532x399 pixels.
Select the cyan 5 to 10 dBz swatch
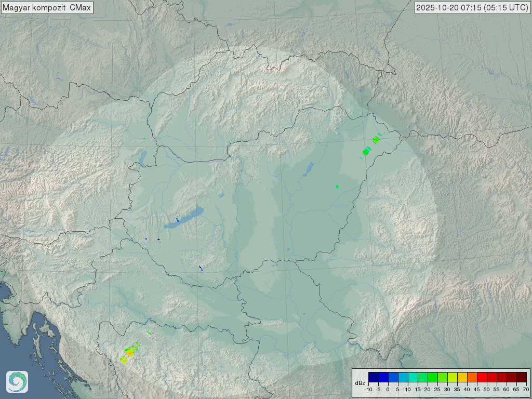[403, 377]
